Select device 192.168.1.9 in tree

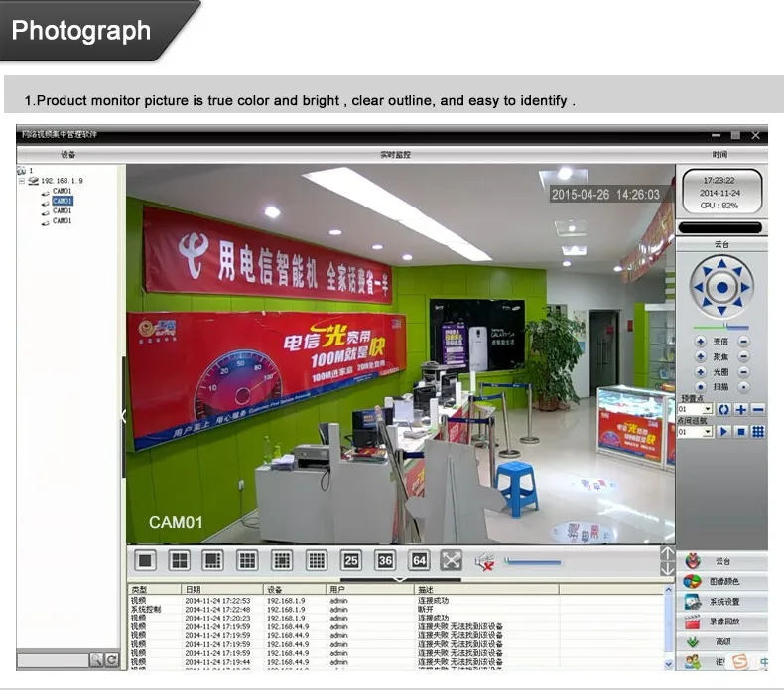point(62,181)
